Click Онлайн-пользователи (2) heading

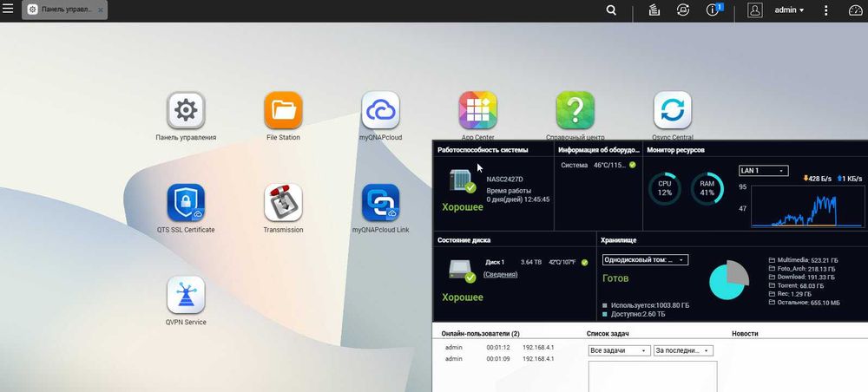(481, 333)
